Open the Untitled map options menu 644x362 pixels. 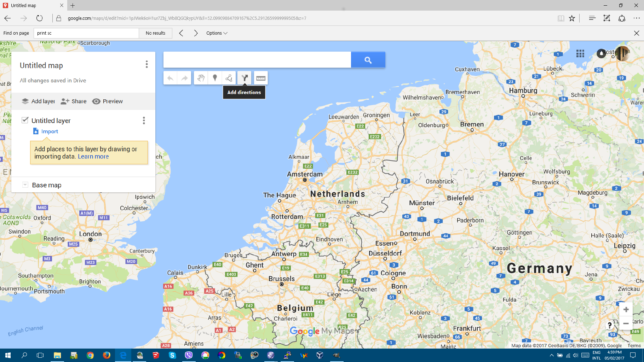click(x=146, y=64)
